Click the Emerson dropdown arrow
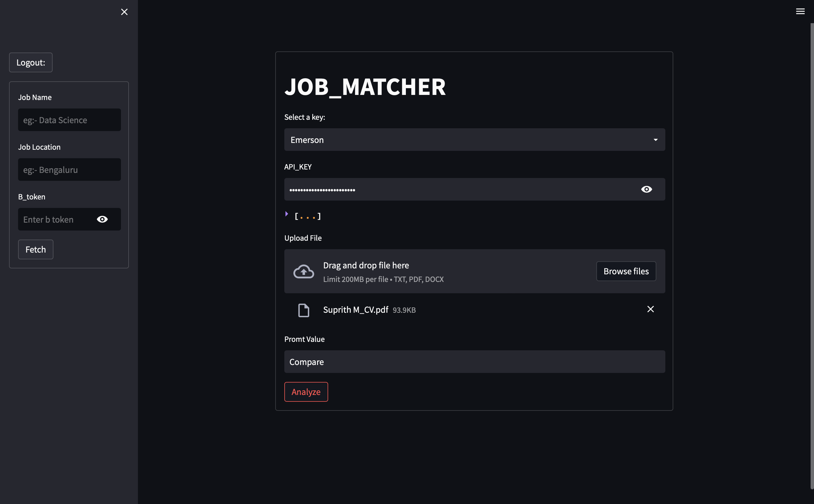 (x=655, y=140)
